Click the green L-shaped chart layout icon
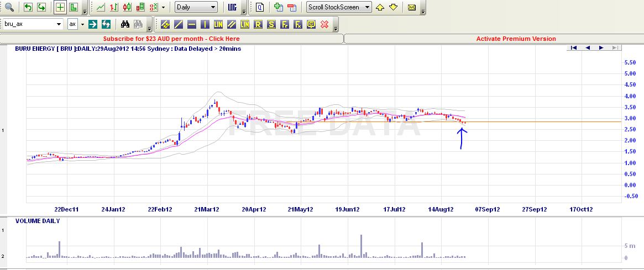The width and height of the screenshot is (644, 270). point(73,7)
